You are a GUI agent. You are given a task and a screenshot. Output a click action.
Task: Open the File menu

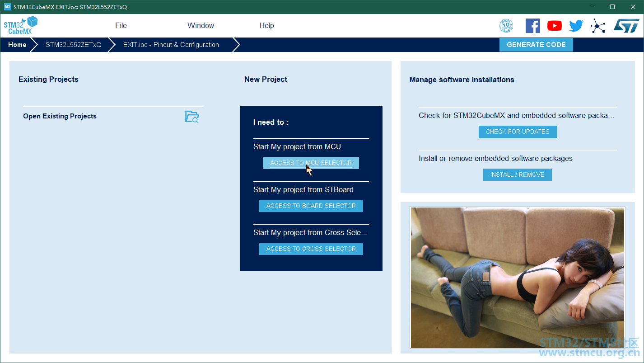(121, 25)
